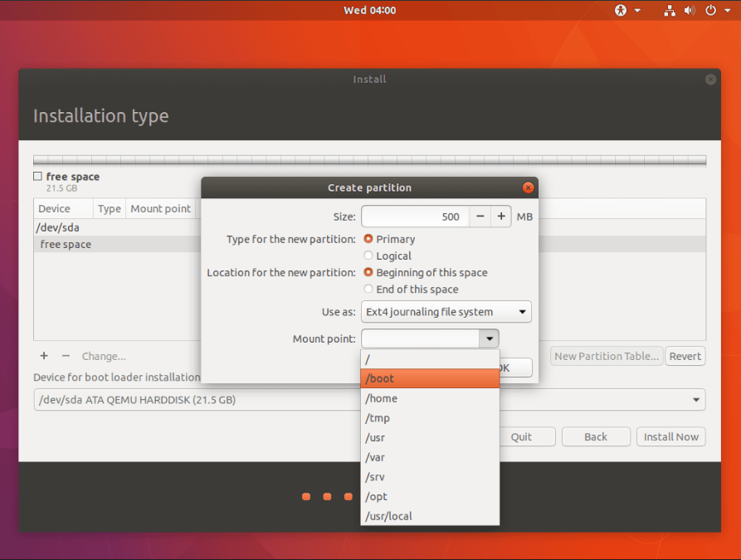
Task: Decrease the partition size with the − stepper
Action: point(480,216)
